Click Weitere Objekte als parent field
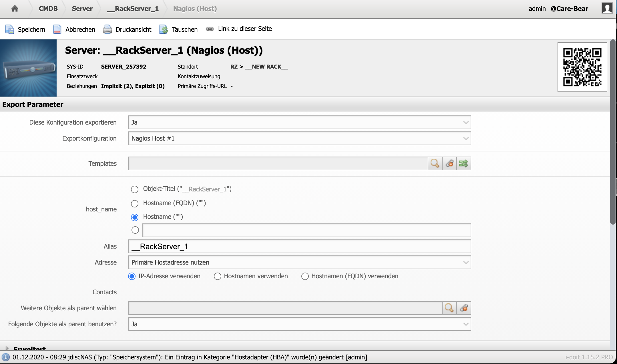 tap(285, 308)
